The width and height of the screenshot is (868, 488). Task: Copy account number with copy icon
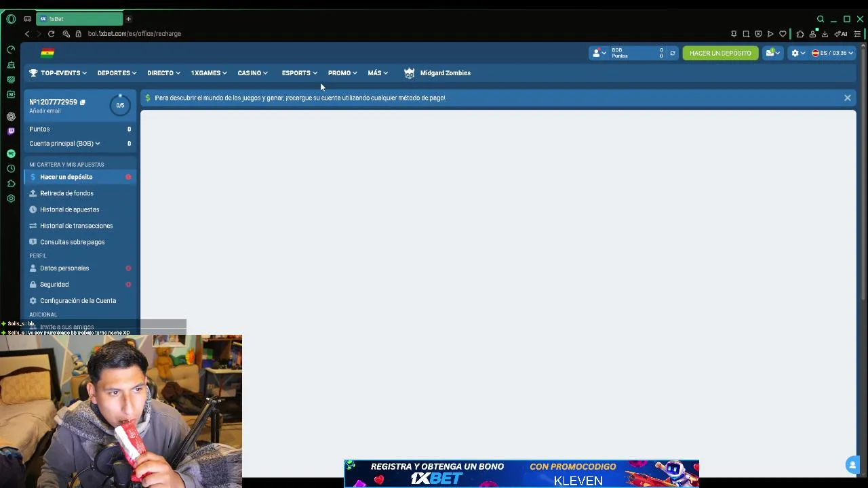(83, 102)
